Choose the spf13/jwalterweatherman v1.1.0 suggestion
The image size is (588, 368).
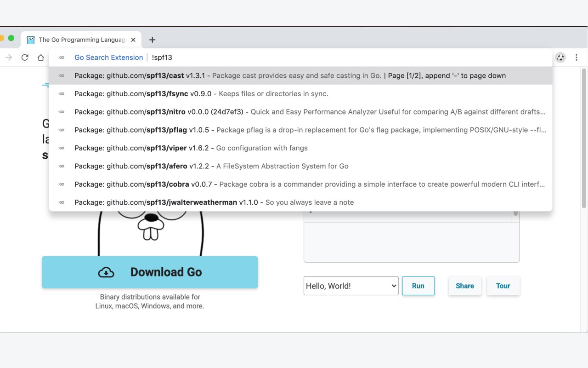[x=300, y=202]
